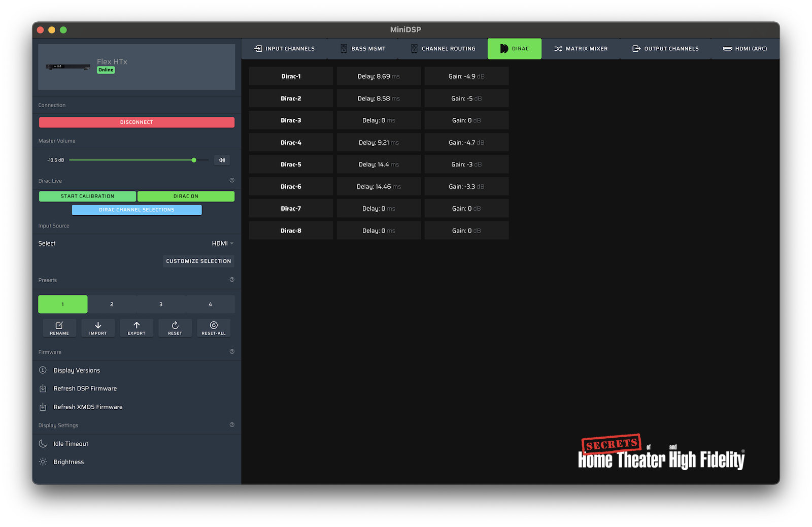Open the Dirac Live help icon
The height and width of the screenshot is (527, 812).
tap(232, 180)
